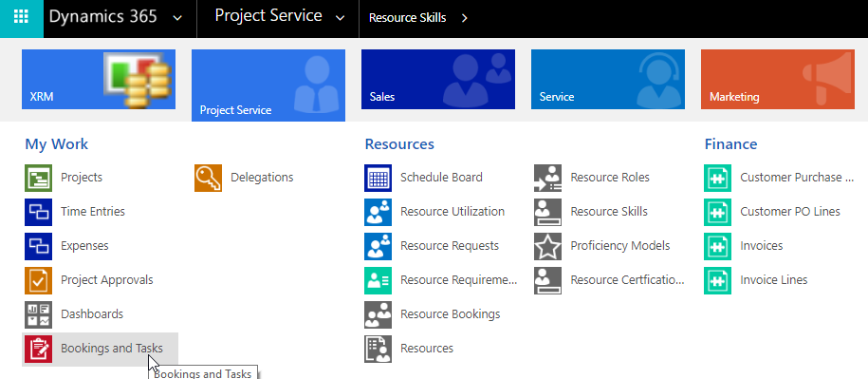Open the app launcher waffle icon
The height and width of the screenshot is (379, 868).
coord(21,17)
